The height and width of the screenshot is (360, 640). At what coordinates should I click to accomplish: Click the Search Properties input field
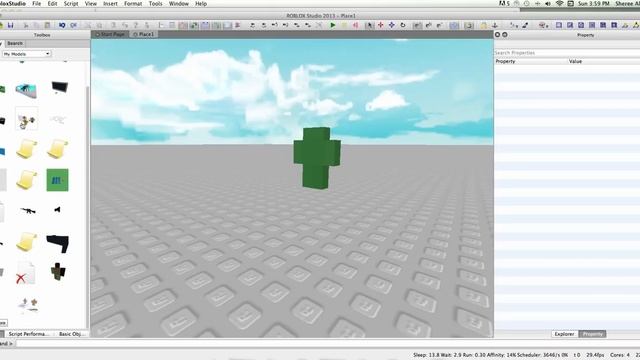point(567,53)
